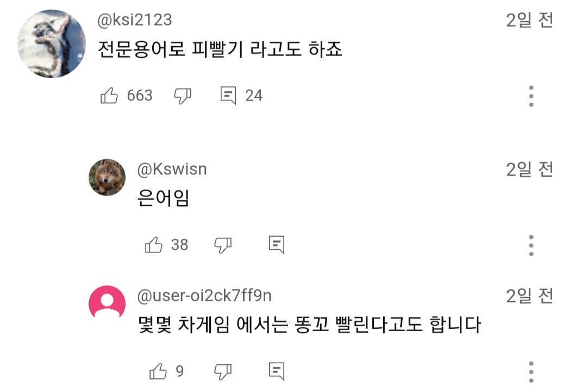View the @ksi2123 profile avatar

pyautogui.click(x=52, y=43)
